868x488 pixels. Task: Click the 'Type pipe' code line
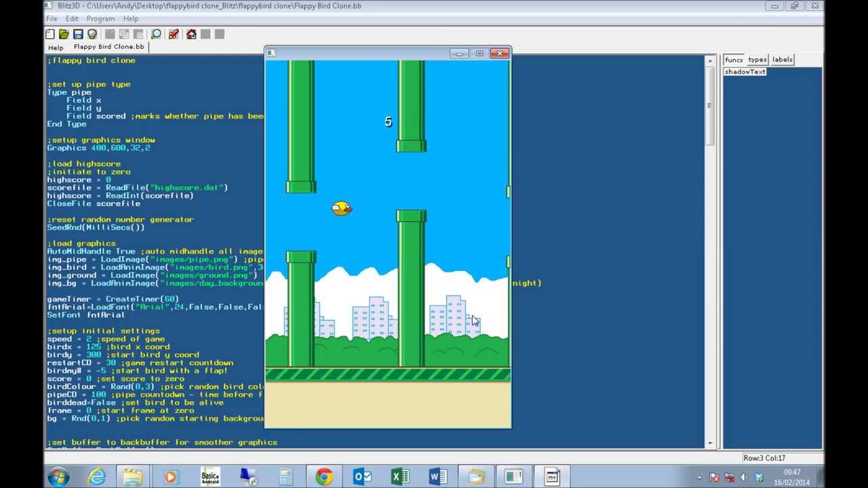(68, 92)
